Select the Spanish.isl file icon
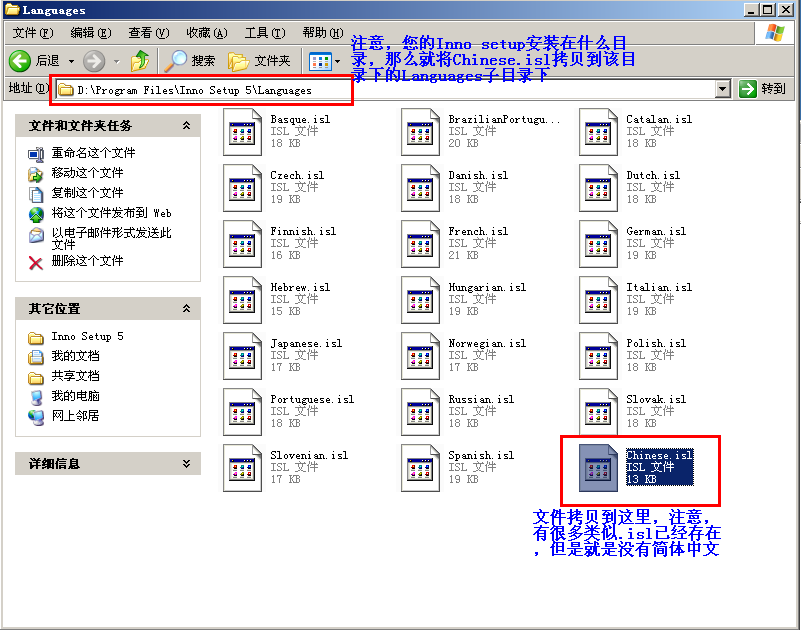This screenshot has width=801, height=630. (420, 468)
